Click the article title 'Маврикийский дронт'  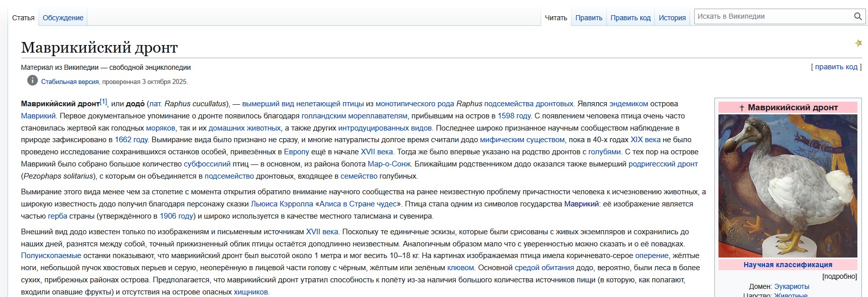100,48
